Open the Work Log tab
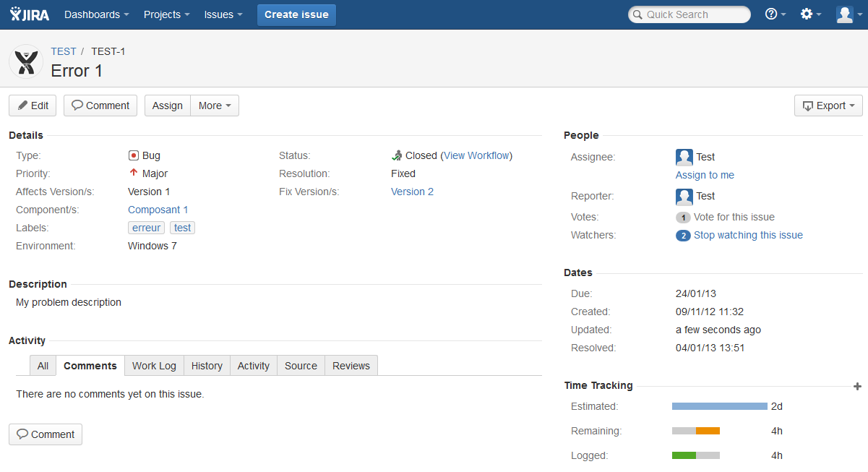This screenshot has height=472, width=868. (x=154, y=366)
